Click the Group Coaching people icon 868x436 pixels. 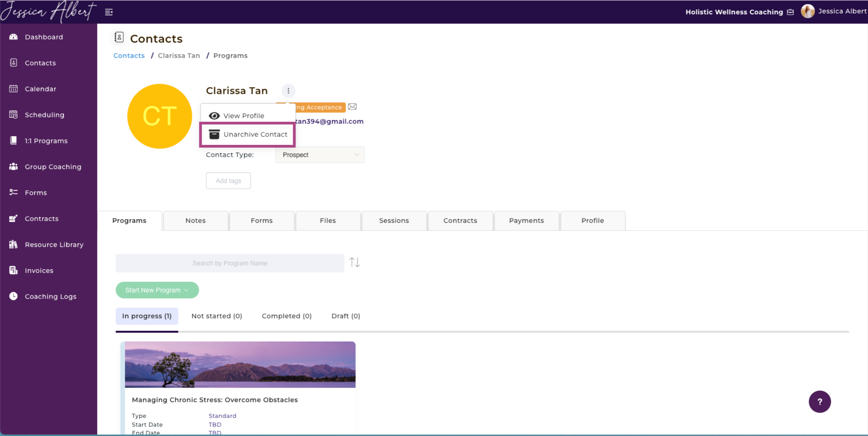click(13, 167)
